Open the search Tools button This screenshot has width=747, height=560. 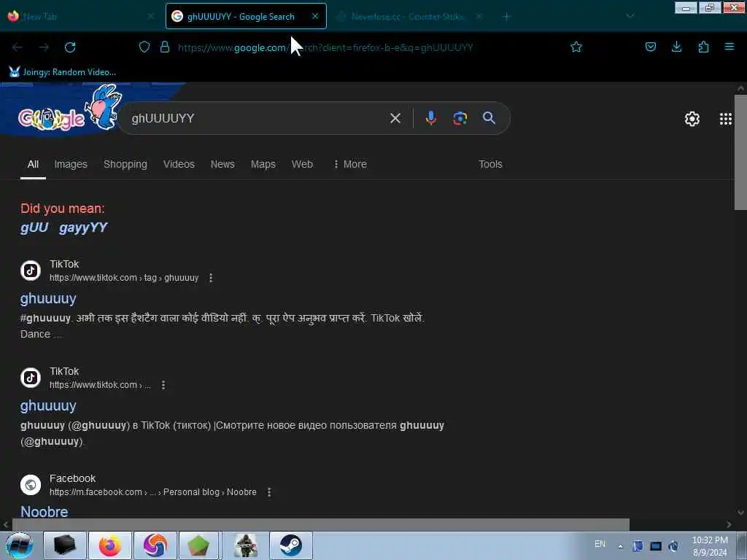click(x=490, y=164)
